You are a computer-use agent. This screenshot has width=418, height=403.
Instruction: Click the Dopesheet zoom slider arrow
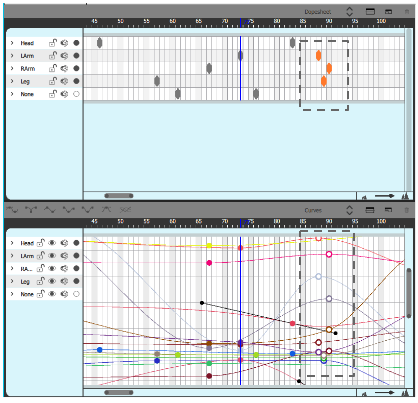pyautogui.click(x=384, y=196)
